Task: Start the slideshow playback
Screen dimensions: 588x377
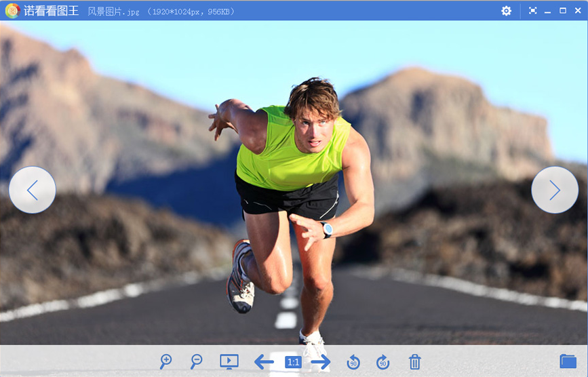Action: click(229, 362)
